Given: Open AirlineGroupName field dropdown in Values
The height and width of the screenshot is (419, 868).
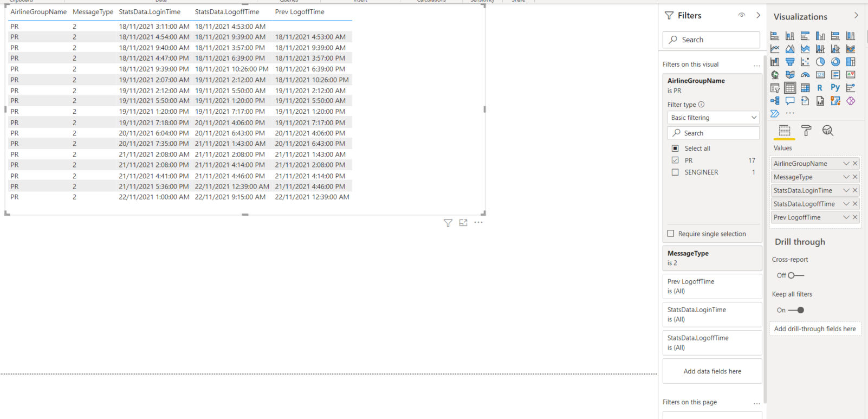Looking at the screenshot, I should click(846, 164).
